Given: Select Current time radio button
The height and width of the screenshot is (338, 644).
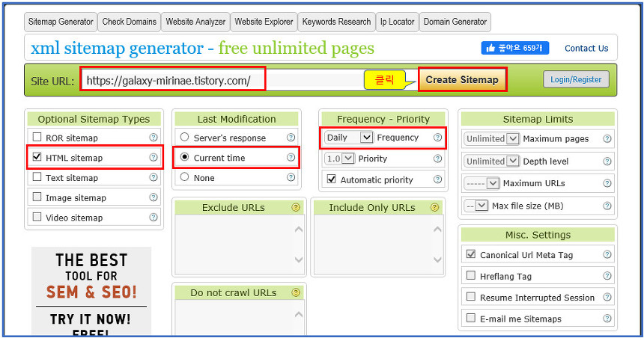Looking at the screenshot, I should [x=184, y=157].
